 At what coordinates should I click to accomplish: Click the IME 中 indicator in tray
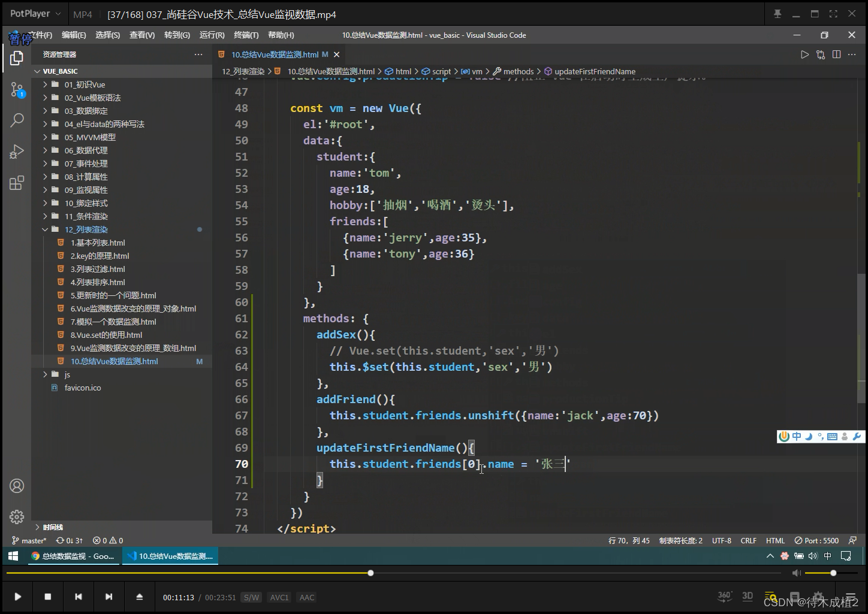(828, 556)
